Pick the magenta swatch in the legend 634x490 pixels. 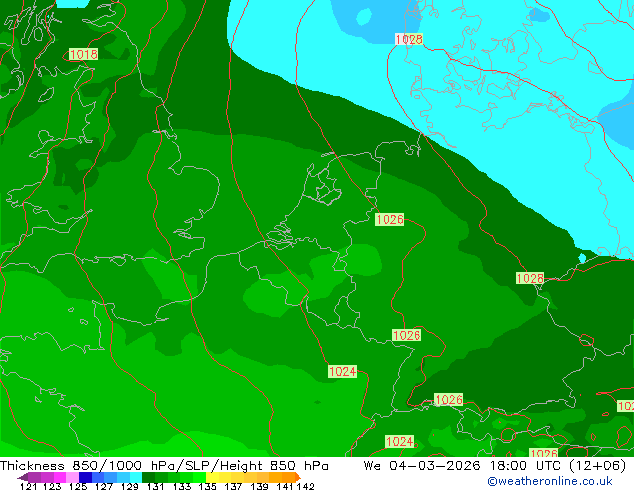point(60,477)
